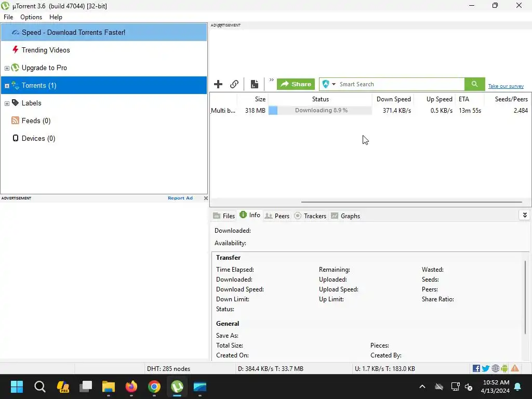Screen dimensions: 532x399
Task: Select the 'Multi b...' torrent row name
Action: pos(223,111)
